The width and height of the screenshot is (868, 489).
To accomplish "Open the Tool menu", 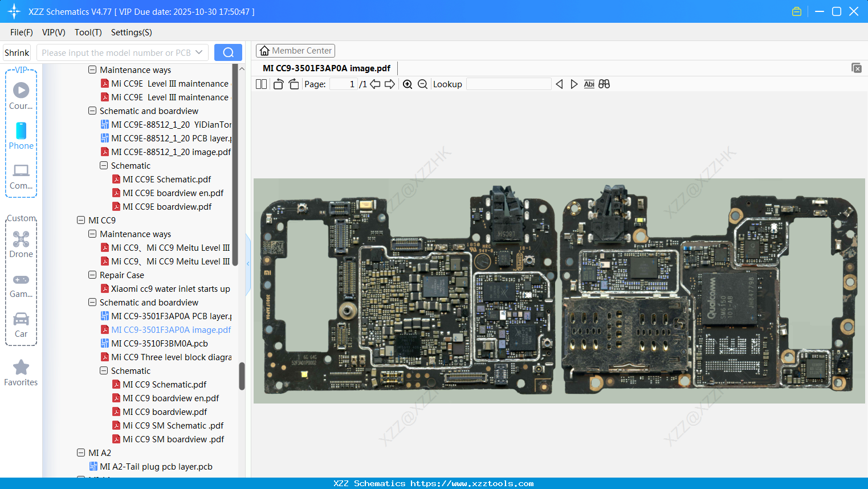I will click(x=88, y=32).
